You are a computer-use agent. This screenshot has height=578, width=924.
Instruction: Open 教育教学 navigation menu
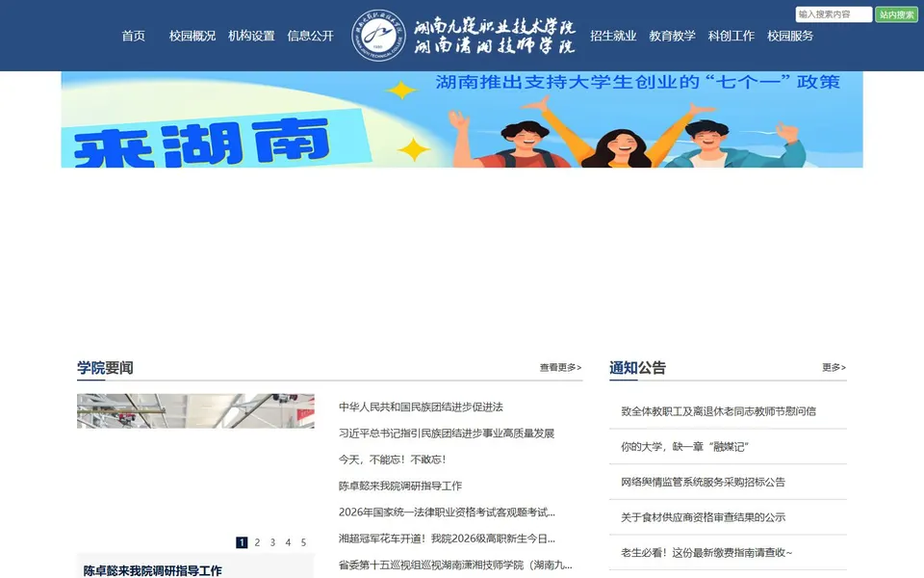[673, 36]
